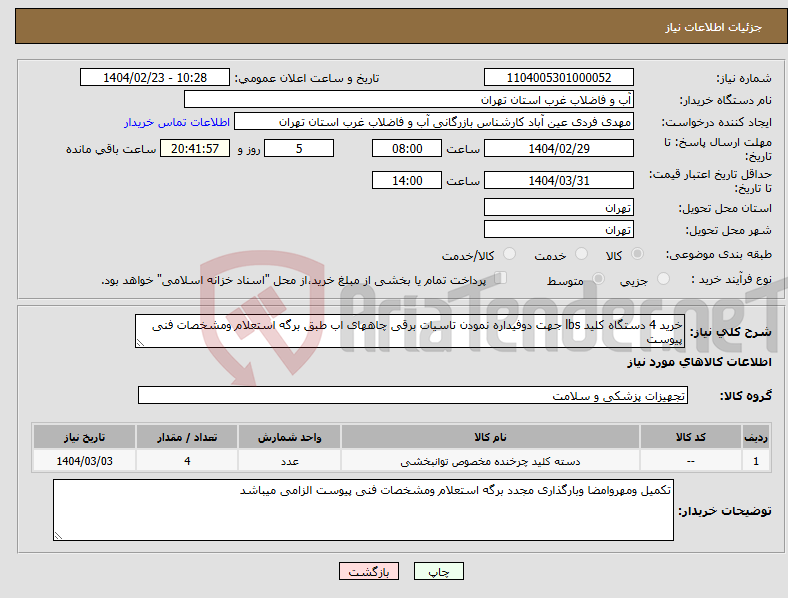Screen dimensions: 788x598
Task: Click the واحد شمارش column header
Action: [x=290, y=437]
